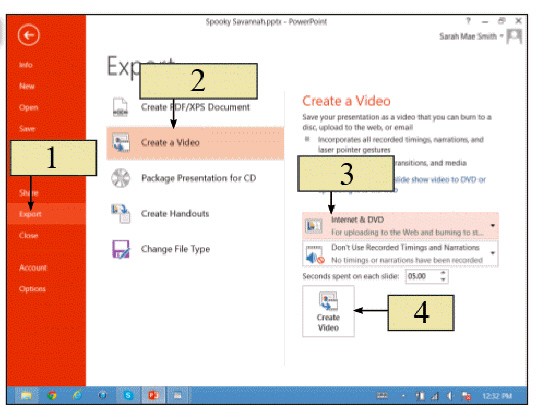The image size is (537, 414).
Task: Follow the slide show video to DVD link
Action: click(439, 179)
